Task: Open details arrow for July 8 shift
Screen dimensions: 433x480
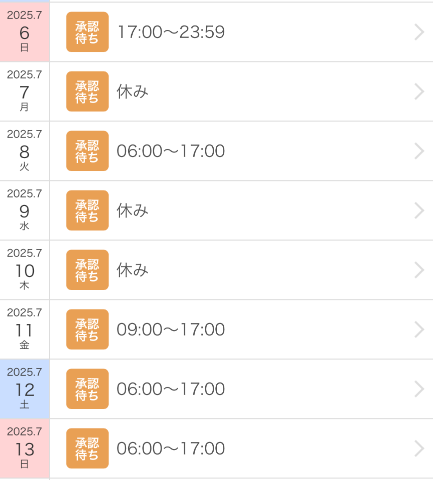Action: (419, 151)
